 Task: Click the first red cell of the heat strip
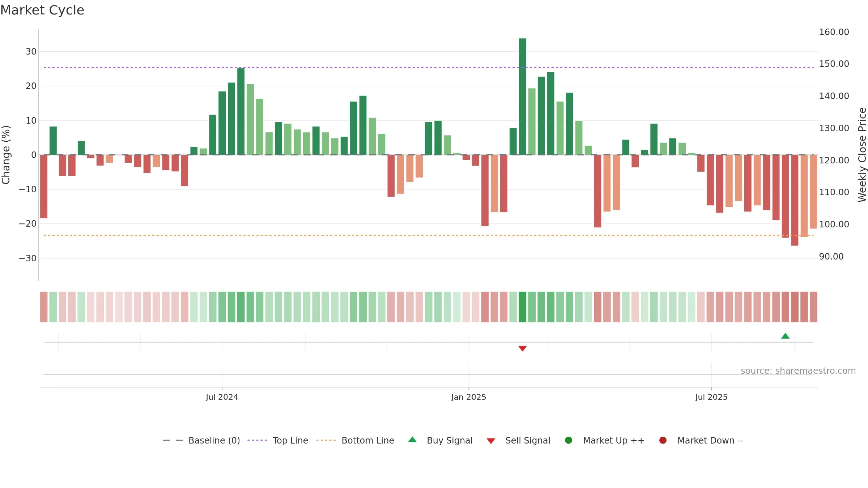point(44,307)
